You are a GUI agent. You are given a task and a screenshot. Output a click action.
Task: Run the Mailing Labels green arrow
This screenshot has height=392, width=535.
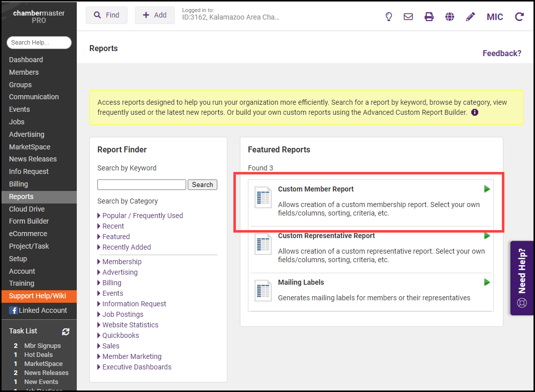coord(487,282)
